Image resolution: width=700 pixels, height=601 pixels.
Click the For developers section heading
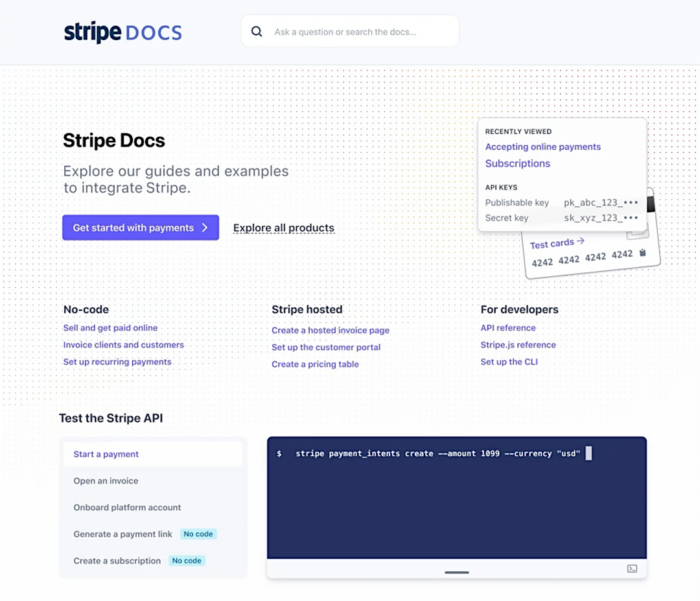tap(519, 309)
